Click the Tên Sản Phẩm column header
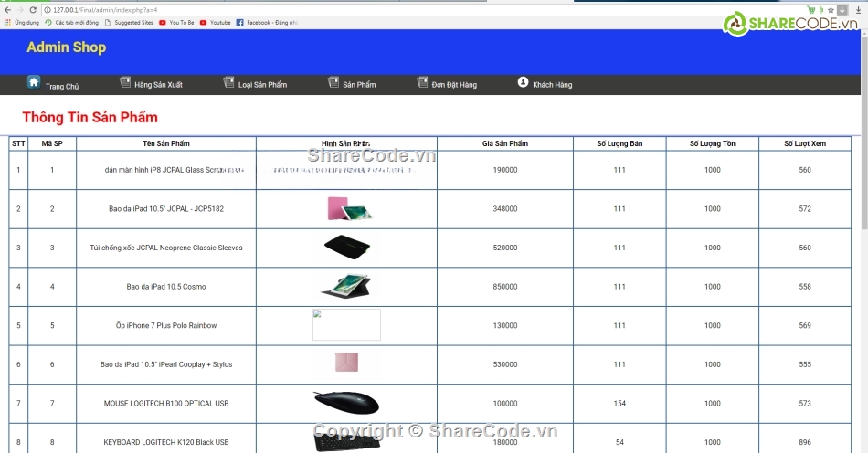 coord(166,143)
